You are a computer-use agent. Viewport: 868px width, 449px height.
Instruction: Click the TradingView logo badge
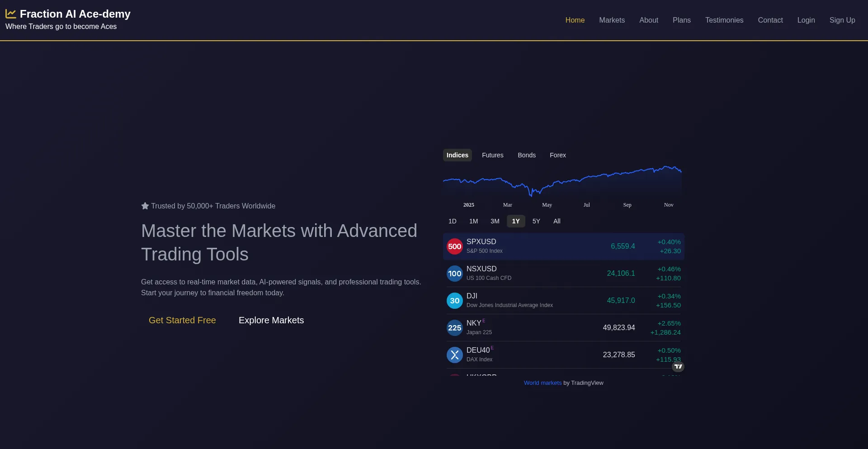point(678,366)
